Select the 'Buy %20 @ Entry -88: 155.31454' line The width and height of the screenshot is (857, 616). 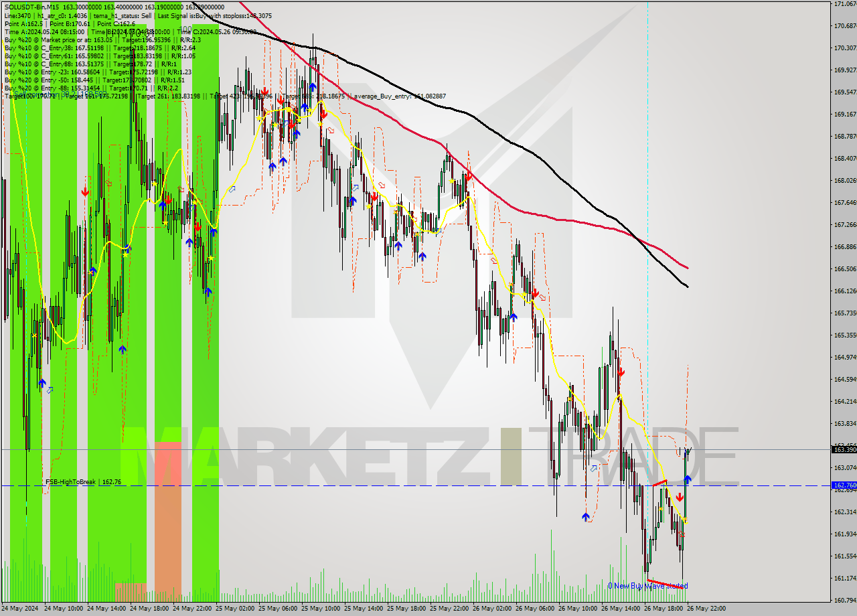pos(91,88)
